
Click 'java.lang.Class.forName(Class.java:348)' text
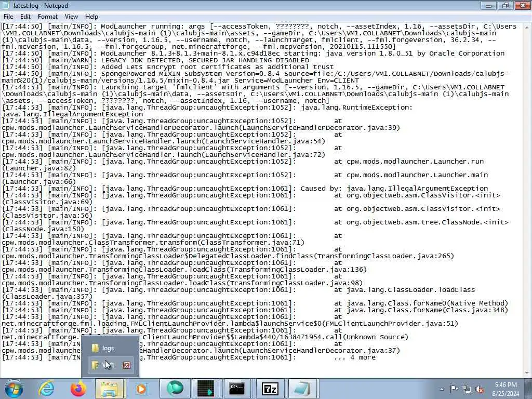(427, 310)
